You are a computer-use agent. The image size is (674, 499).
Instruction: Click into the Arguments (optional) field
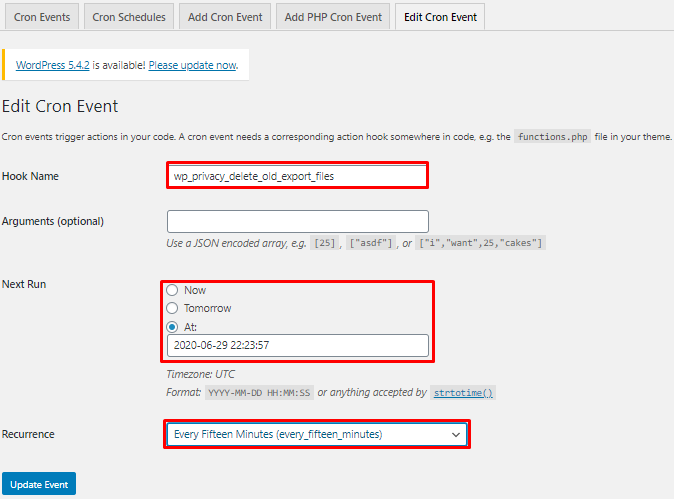click(297, 221)
